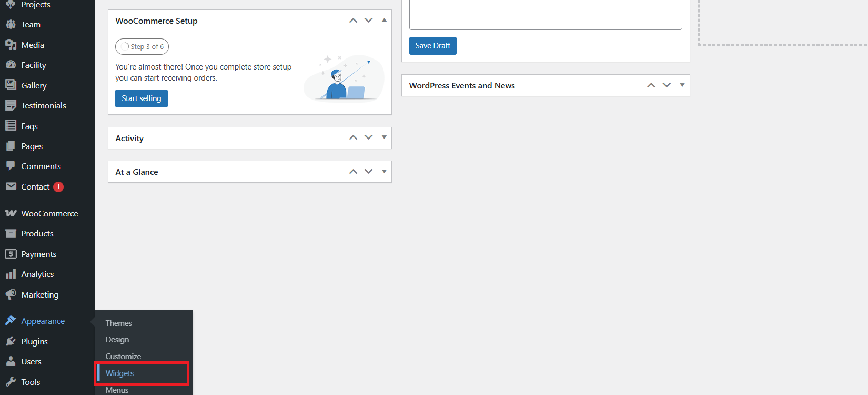Image resolution: width=868 pixels, height=395 pixels.
Task: Open the Analytics section
Action: [37, 274]
